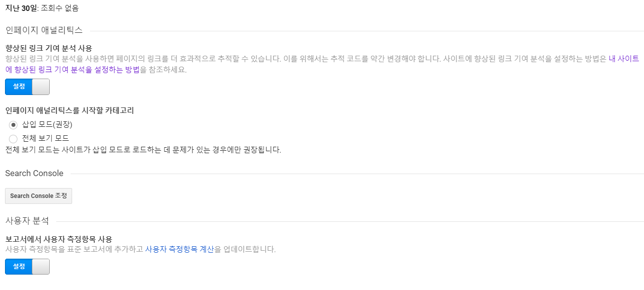Click the 사용자 분석 section heading
Screen dimensions: 644x290
pyautogui.click(x=27, y=220)
